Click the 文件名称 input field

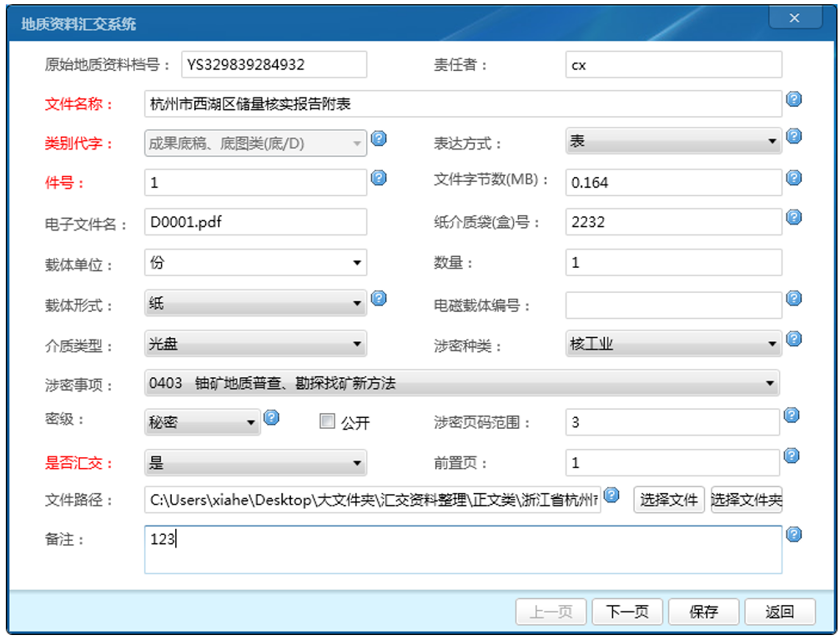463,103
